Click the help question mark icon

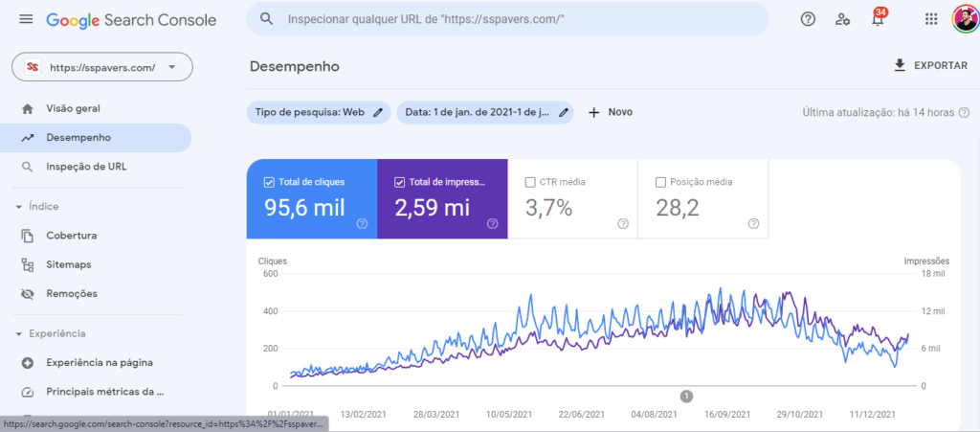pyautogui.click(x=808, y=19)
